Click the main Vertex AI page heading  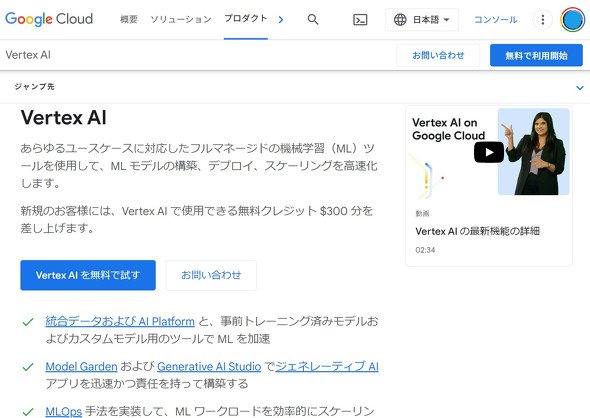click(64, 117)
